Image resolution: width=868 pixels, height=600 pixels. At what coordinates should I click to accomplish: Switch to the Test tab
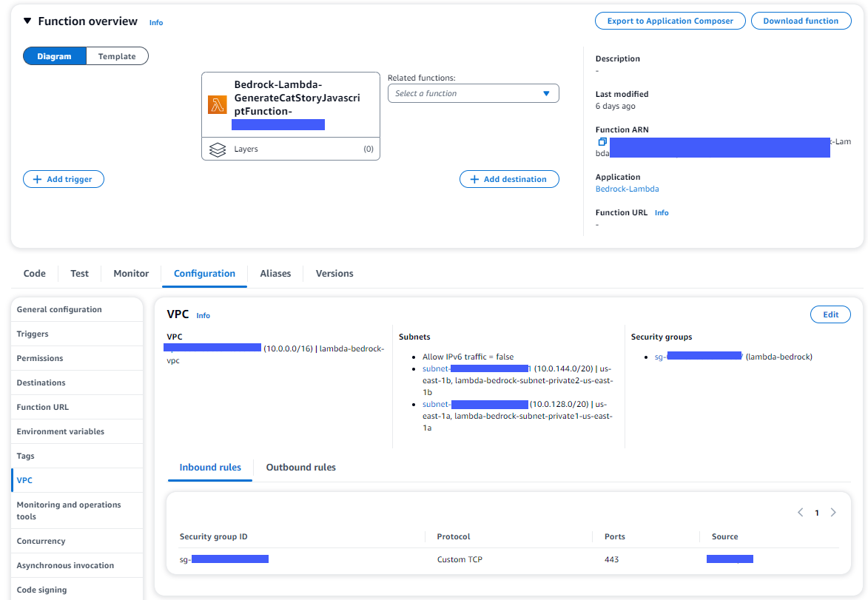coord(79,274)
